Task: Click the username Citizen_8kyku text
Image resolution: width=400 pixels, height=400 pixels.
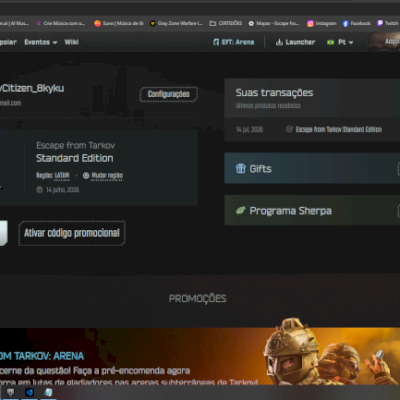Action: pyautogui.click(x=32, y=88)
